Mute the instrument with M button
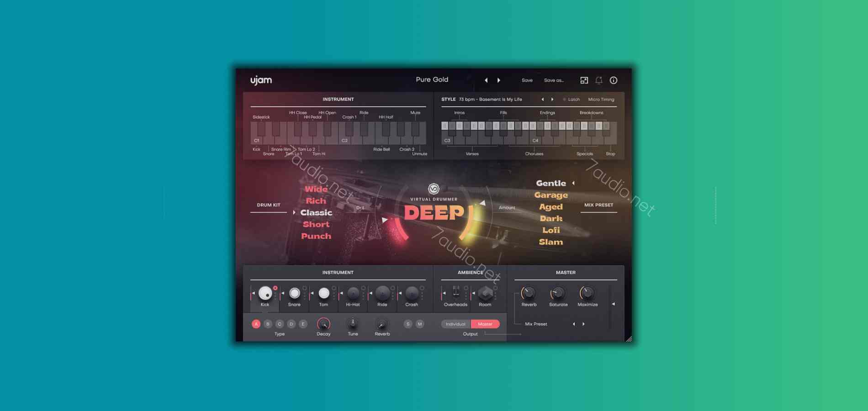The height and width of the screenshot is (411, 868). point(420,324)
